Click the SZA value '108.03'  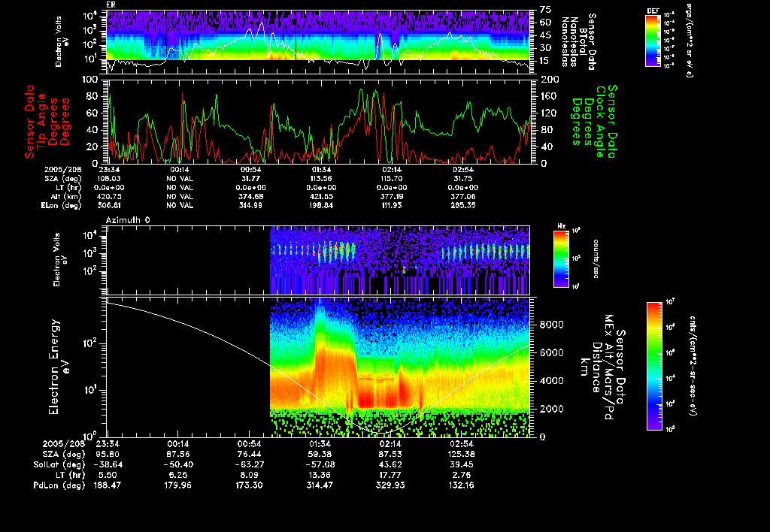[x=109, y=179]
